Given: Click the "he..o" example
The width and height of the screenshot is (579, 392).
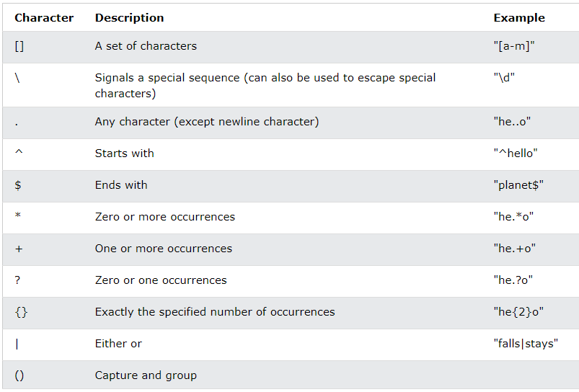Looking at the screenshot, I should pos(512,122).
